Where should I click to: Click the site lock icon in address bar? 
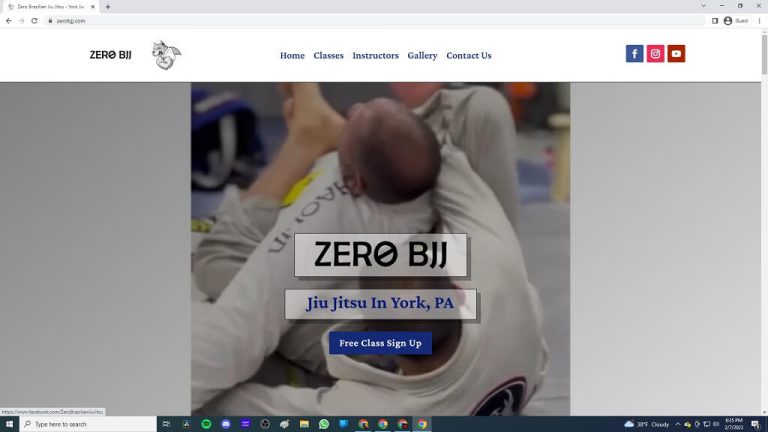(50, 21)
